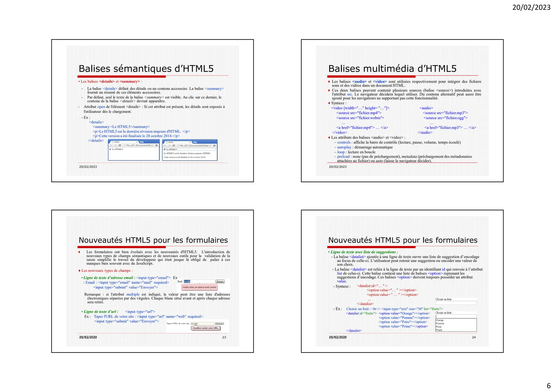Viewport: 555px width, 392px height.
Task: Click HTML5 tab in right browser window
Action: [x=171, y=142]
